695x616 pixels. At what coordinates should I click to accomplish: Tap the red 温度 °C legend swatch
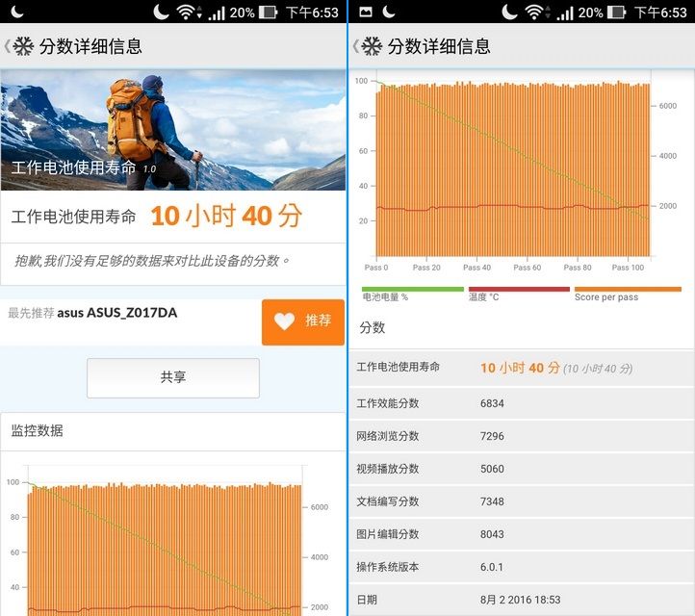pyautogui.click(x=519, y=289)
